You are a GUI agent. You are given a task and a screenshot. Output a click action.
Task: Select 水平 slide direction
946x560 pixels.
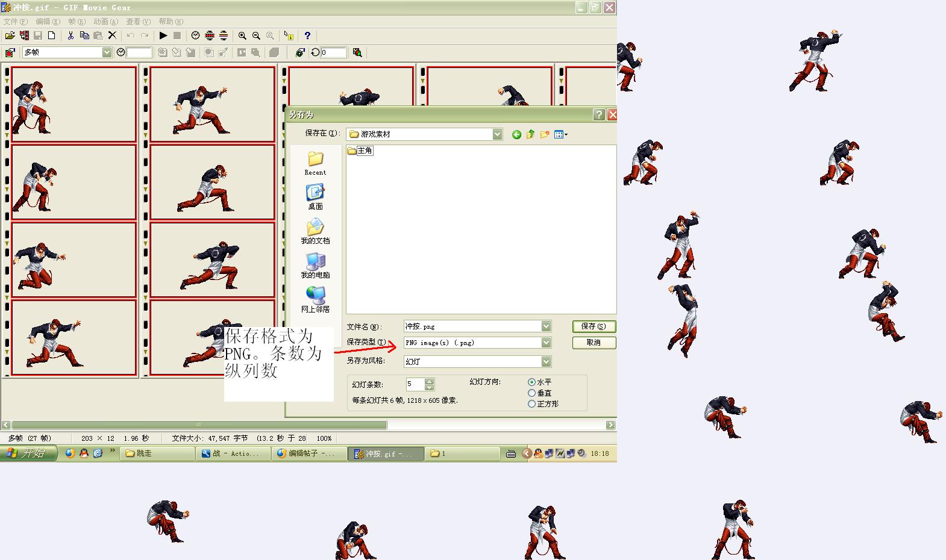[531, 382]
